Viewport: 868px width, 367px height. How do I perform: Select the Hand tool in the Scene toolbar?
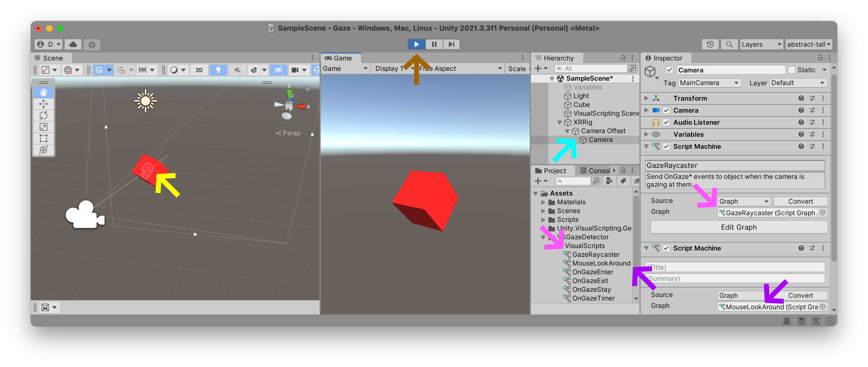(44, 92)
